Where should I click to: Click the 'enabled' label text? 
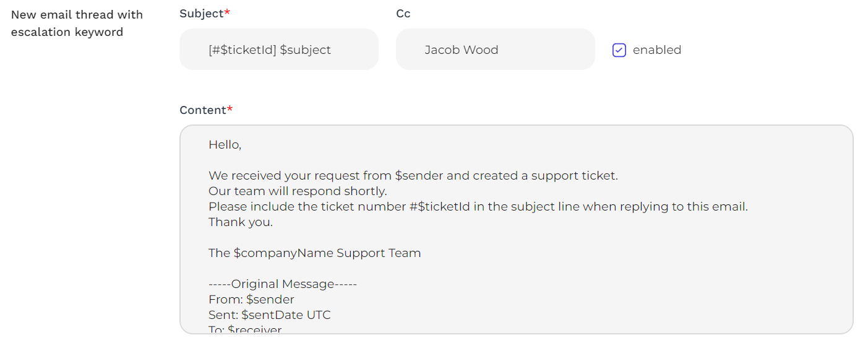656,50
